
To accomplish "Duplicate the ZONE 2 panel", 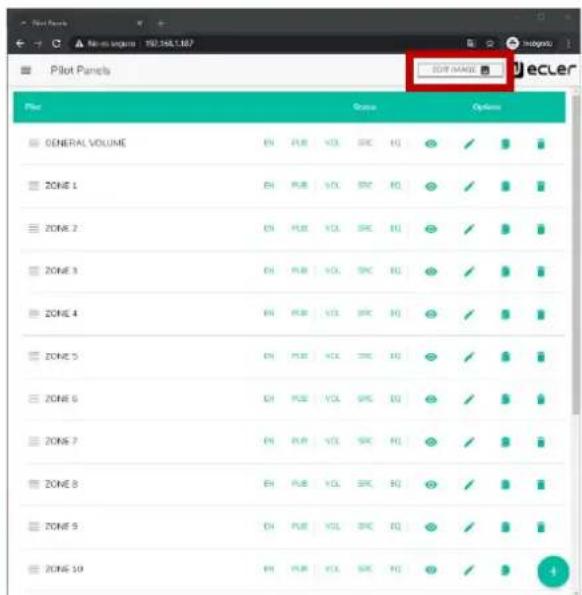I will tap(505, 229).
